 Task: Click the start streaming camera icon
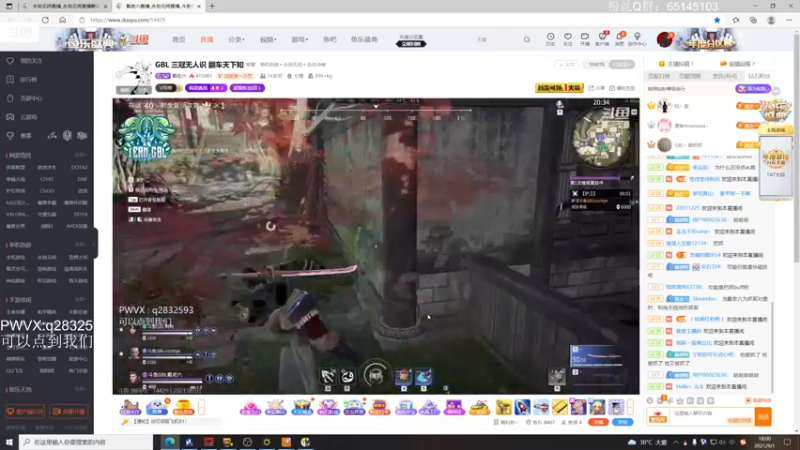585,39
